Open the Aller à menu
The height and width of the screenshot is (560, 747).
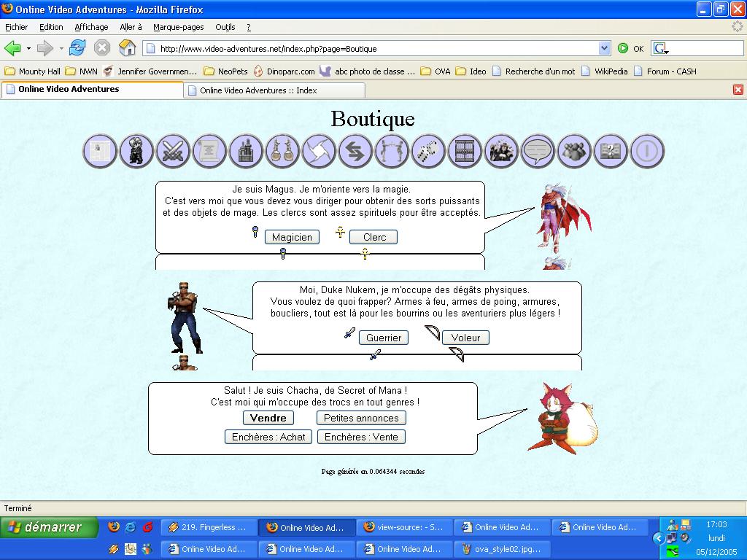coord(131,27)
